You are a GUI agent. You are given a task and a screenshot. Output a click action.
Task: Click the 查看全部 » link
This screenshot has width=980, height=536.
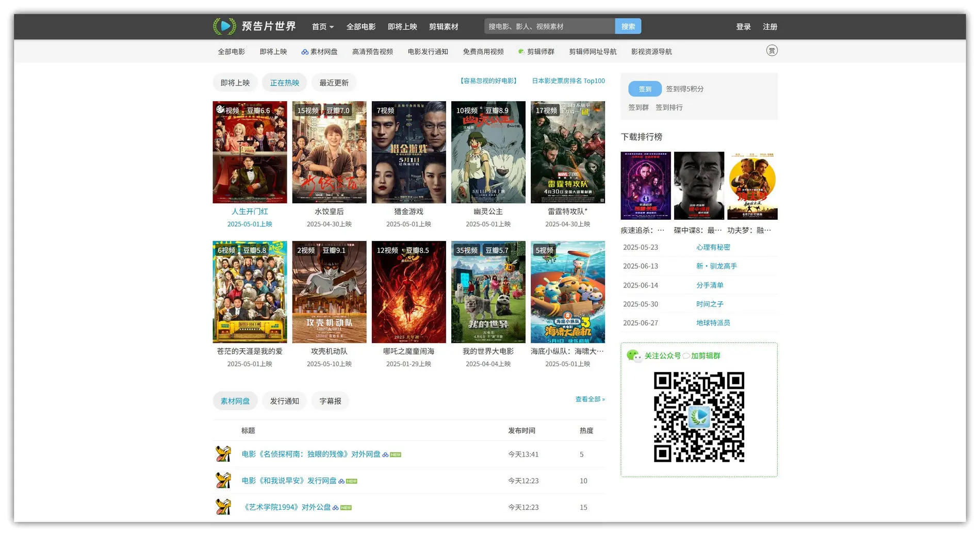click(590, 399)
